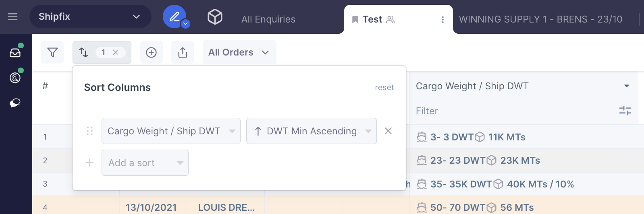Open the inbox from sidebar

point(15,53)
